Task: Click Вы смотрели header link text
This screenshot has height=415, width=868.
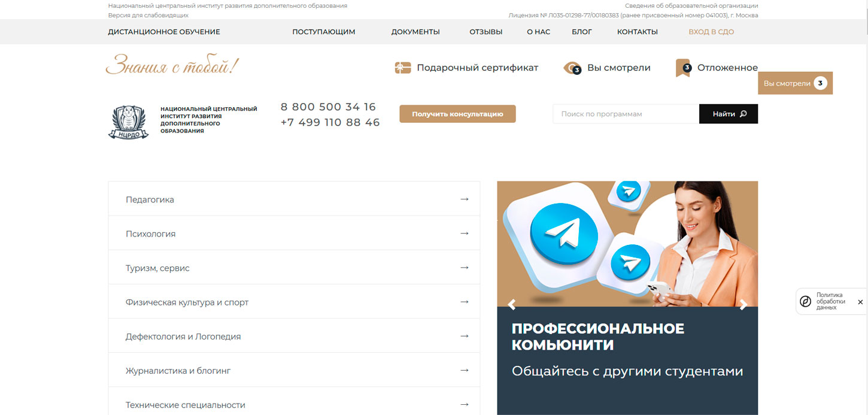Action: pos(619,68)
